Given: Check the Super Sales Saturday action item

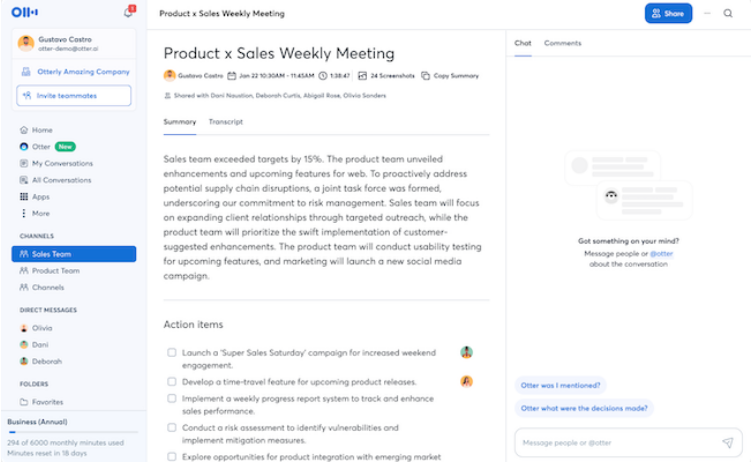Looking at the screenshot, I should [x=172, y=352].
